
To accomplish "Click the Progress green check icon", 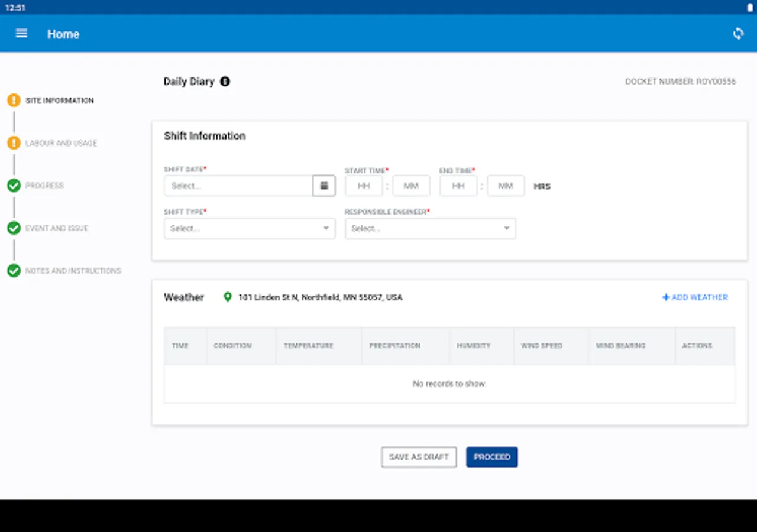I will [14, 186].
